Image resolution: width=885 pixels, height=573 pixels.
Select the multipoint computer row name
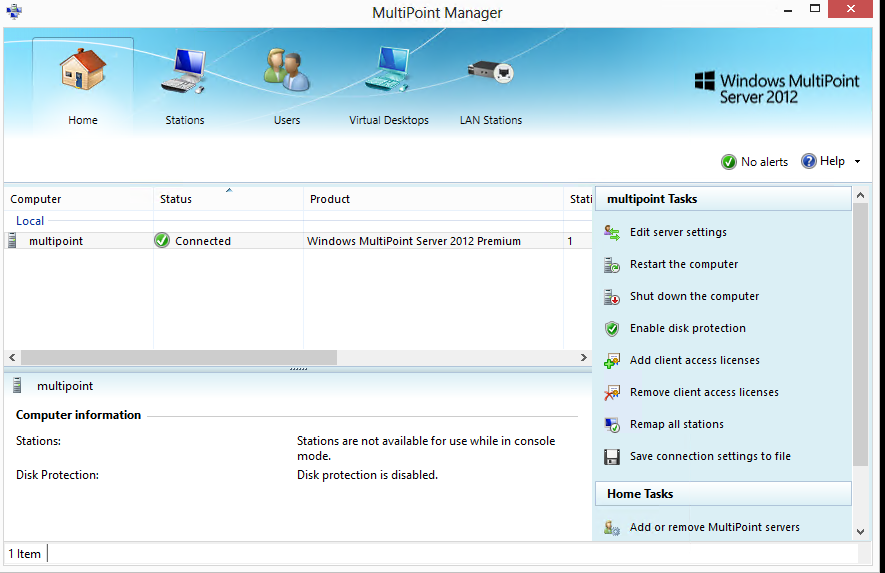[56, 241]
